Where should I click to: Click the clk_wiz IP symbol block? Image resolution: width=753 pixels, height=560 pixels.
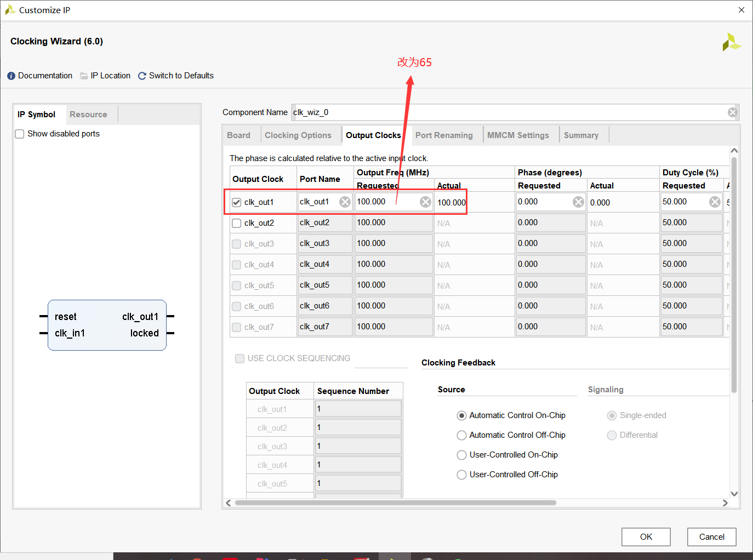click(x=107, y=325)
